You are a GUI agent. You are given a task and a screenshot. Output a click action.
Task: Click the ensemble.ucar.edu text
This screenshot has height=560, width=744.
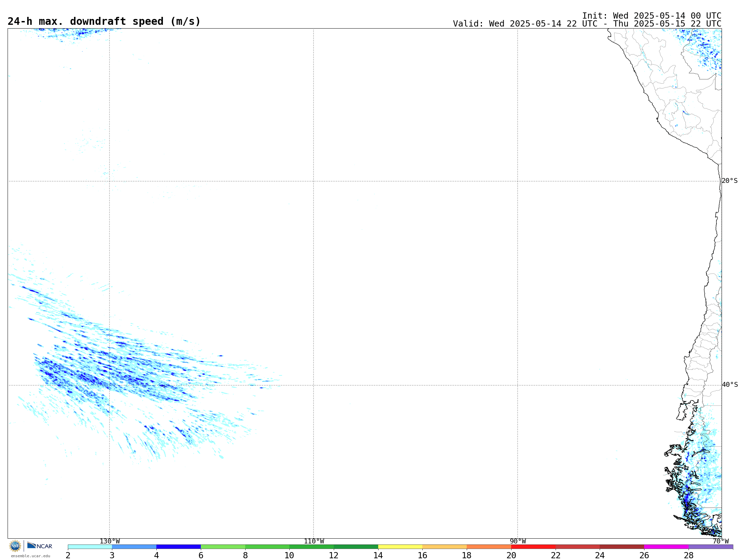(31, 556)
